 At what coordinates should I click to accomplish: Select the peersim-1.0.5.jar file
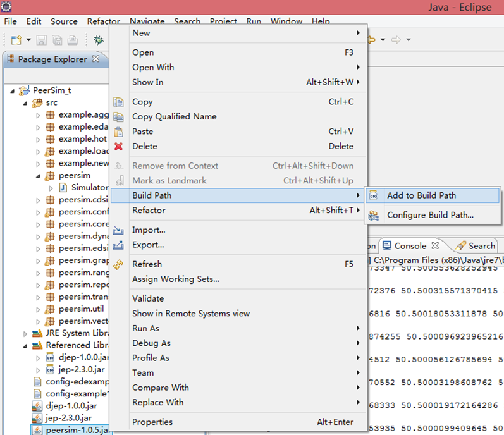coord(77,430)
